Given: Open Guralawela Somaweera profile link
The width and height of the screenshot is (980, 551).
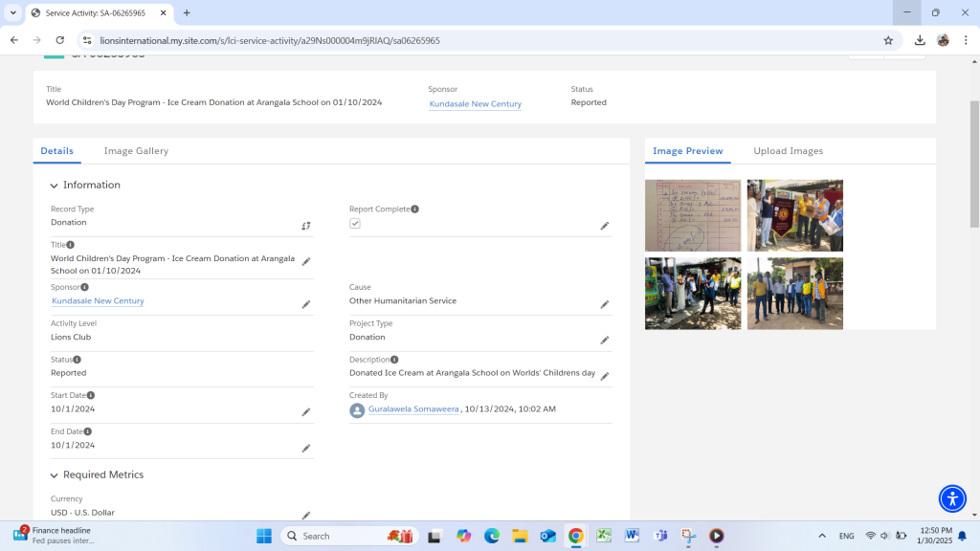Looking at the screenshot, I should (413, 409).
